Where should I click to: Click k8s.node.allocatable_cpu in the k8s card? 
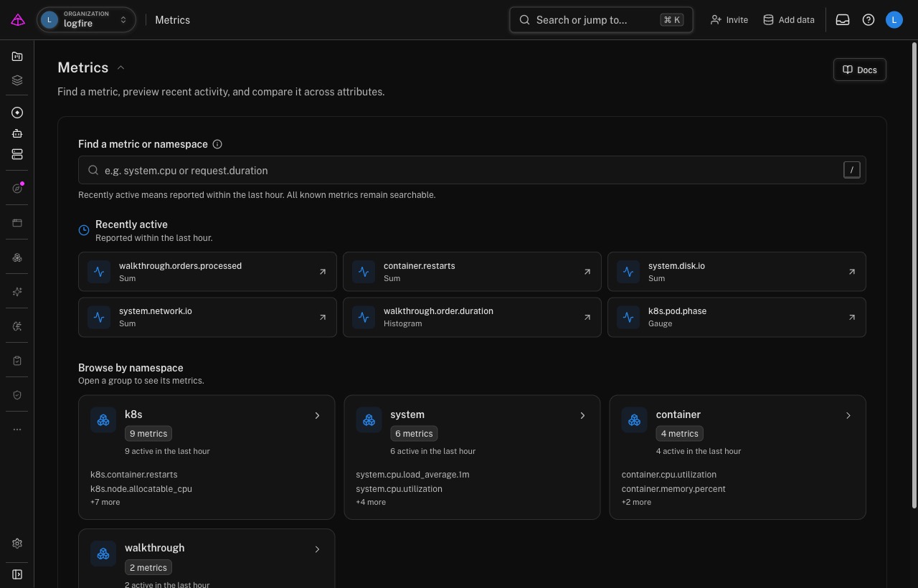(141, 489)
